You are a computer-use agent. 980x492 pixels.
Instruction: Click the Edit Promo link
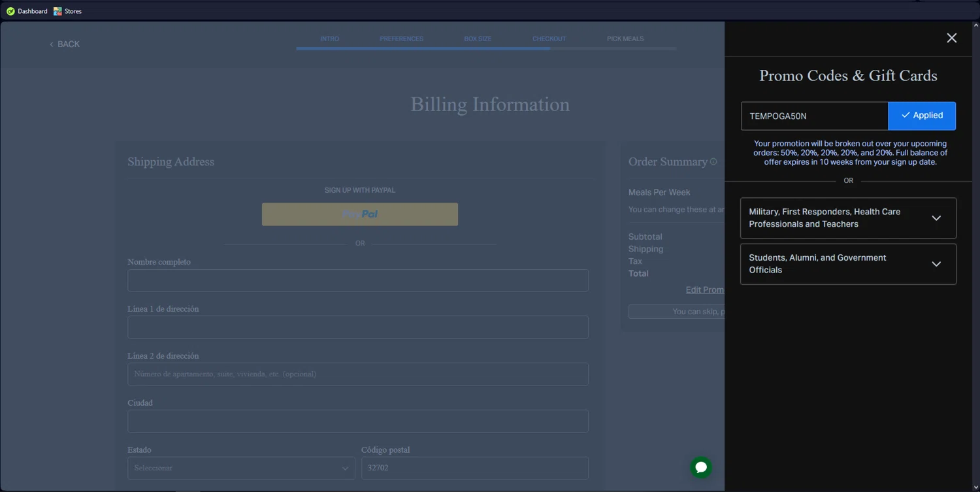(x=705, y=289)
